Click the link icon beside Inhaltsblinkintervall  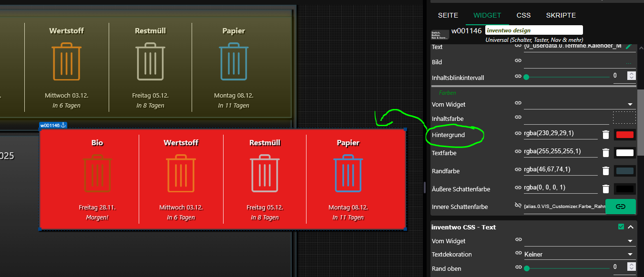tap(518, 76)
